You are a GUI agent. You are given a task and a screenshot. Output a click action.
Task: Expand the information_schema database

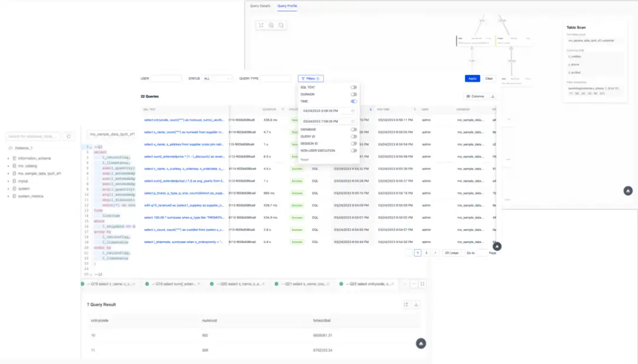(x=8, y=159)
